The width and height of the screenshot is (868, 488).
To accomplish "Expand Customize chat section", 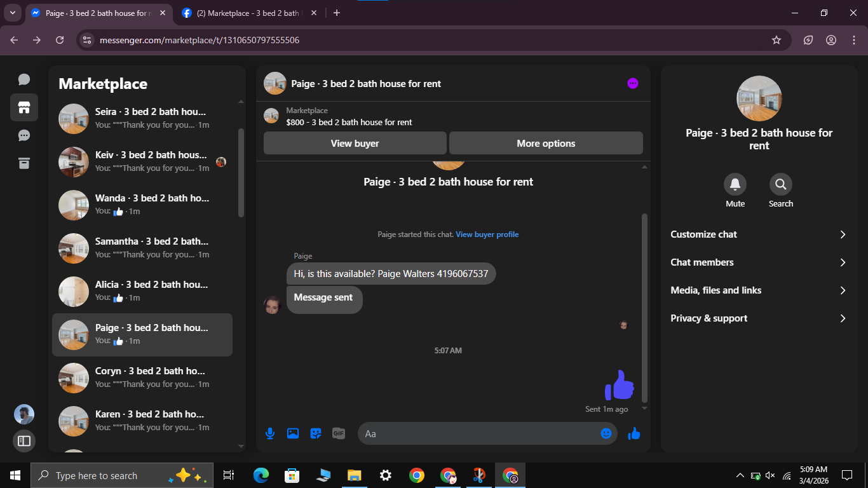I will click(x=759, y=234).
